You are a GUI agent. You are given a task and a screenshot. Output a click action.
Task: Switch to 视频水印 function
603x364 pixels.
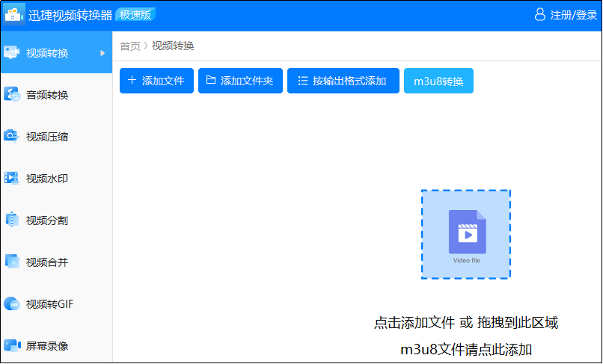click(x=57, y=179)
